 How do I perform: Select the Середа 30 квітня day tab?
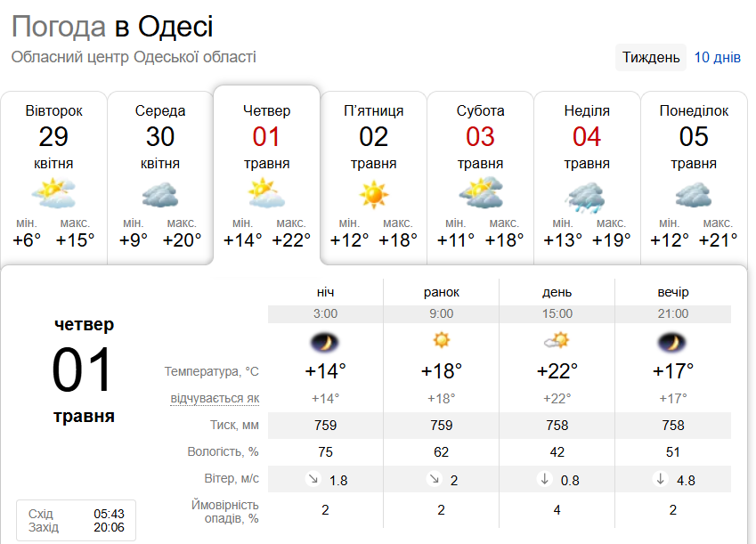pyautogui.click(x=160, y=136)
